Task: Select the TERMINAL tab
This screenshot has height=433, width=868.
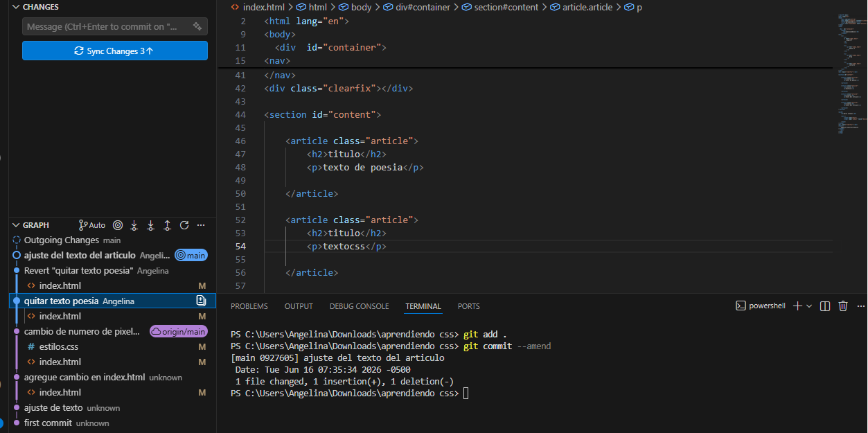Action: [x=423, y=306]
